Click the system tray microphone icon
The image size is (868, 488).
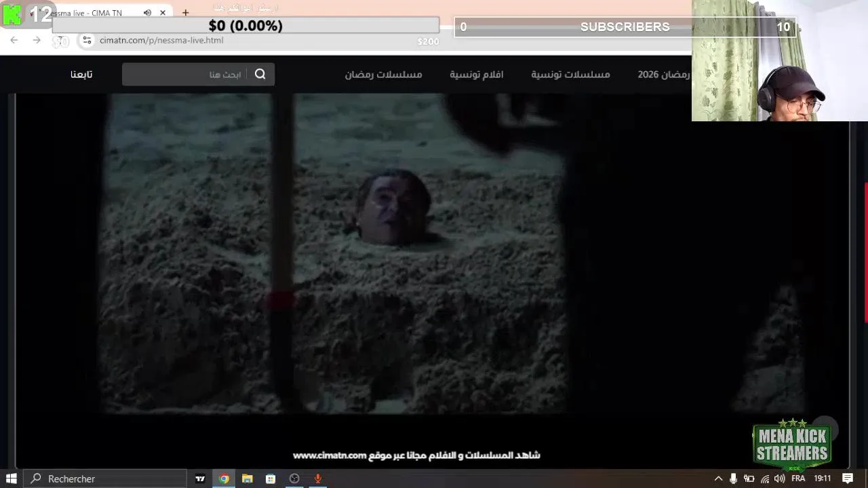[733, 479]
